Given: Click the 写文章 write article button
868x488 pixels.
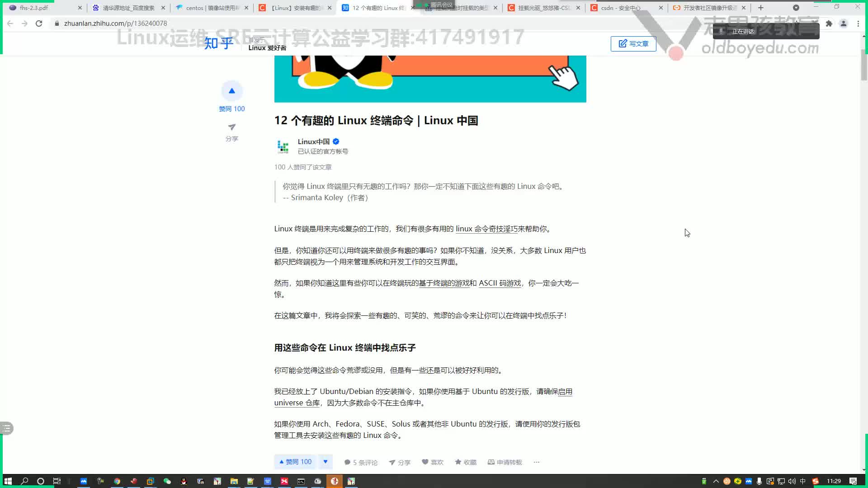Looking at the screenshot, I should pos(633,44).
